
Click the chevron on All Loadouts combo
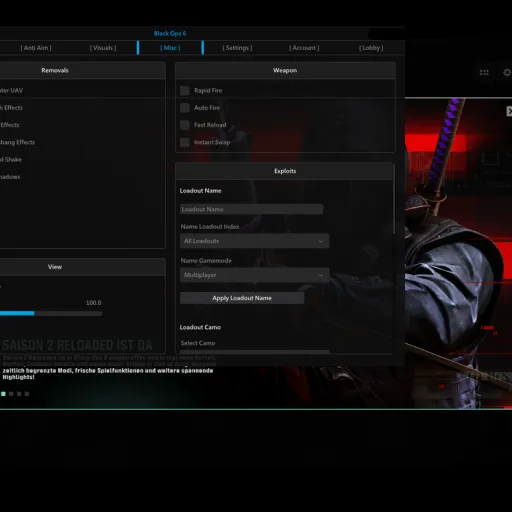click(321, 241)
